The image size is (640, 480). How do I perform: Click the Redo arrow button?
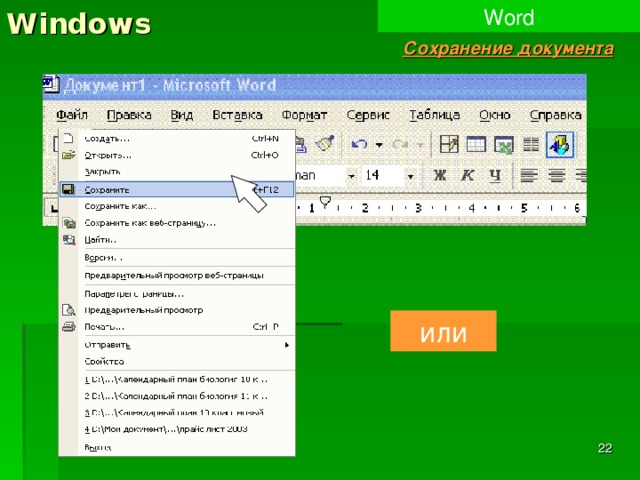tap(400, 144)
